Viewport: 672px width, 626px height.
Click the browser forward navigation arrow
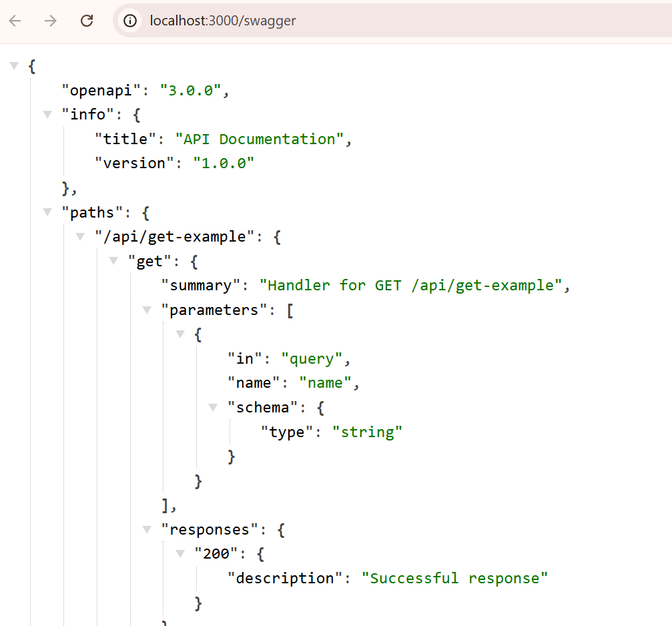[x=51, y=21]
